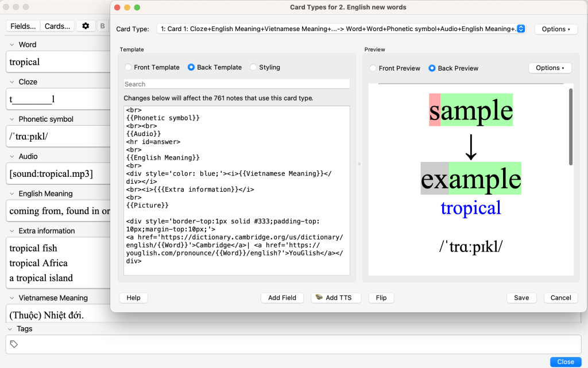588x368 pixels.
Task: Click the bold B formatting icon
Action: coord(103,26)
